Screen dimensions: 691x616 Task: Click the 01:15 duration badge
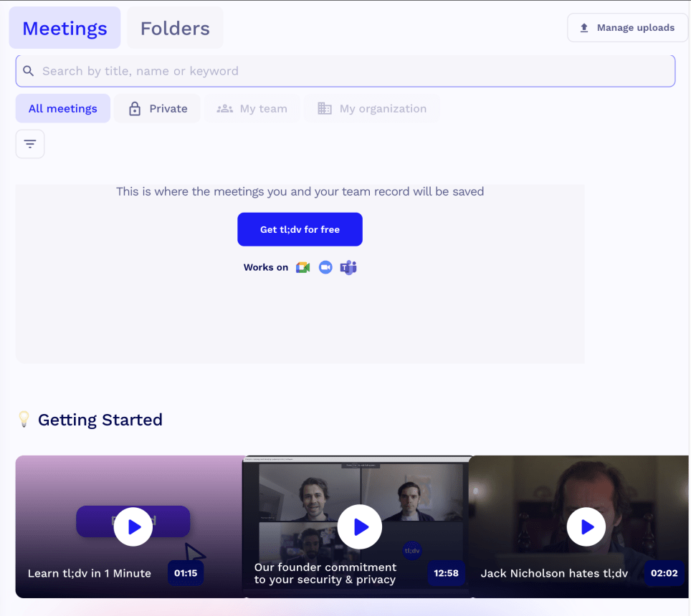click(186, 573)
